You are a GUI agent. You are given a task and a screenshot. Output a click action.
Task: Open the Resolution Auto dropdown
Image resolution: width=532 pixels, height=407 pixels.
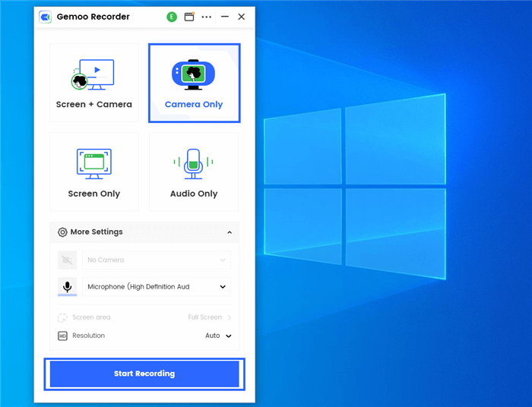(x=218, y=336)
